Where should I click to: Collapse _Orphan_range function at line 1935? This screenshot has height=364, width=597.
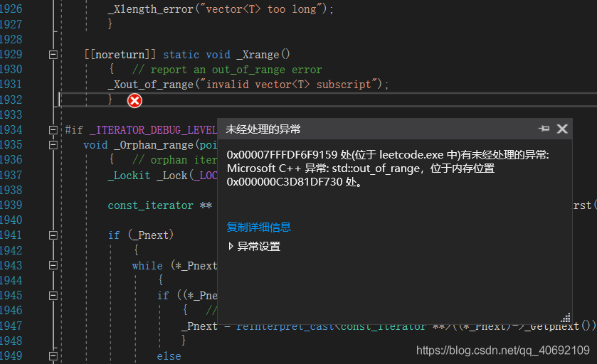53,145
